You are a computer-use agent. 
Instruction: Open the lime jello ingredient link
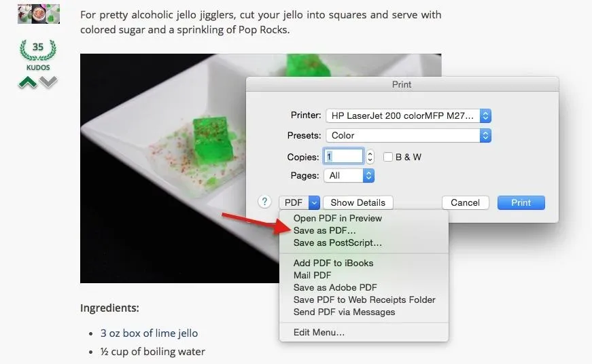click(x=149, y=333)
